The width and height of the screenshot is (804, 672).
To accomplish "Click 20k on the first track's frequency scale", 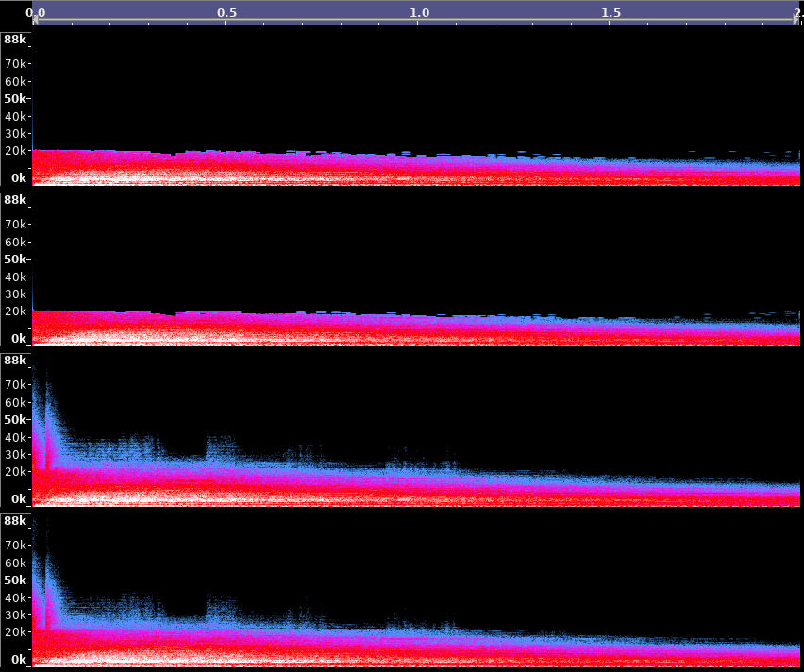I will coord(15,151).
